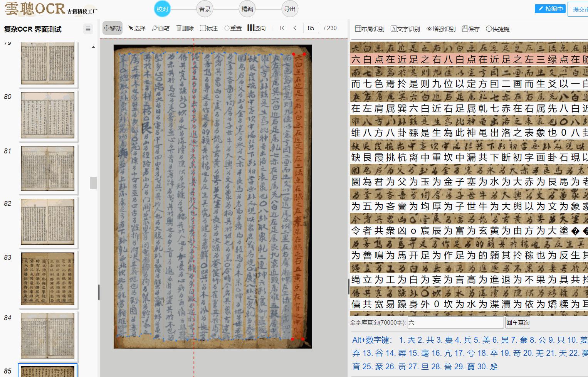Select the text line starting 在左肩属巽

(x=469, y=108)
